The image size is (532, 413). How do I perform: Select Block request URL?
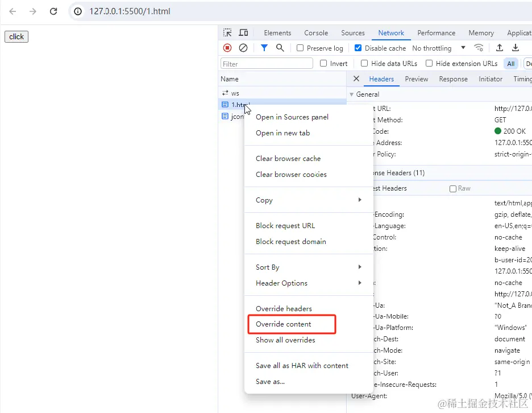pos(309,225)
